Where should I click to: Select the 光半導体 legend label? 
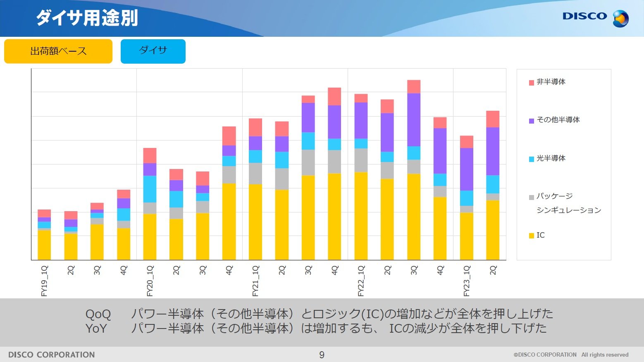(x=551, y=158)
